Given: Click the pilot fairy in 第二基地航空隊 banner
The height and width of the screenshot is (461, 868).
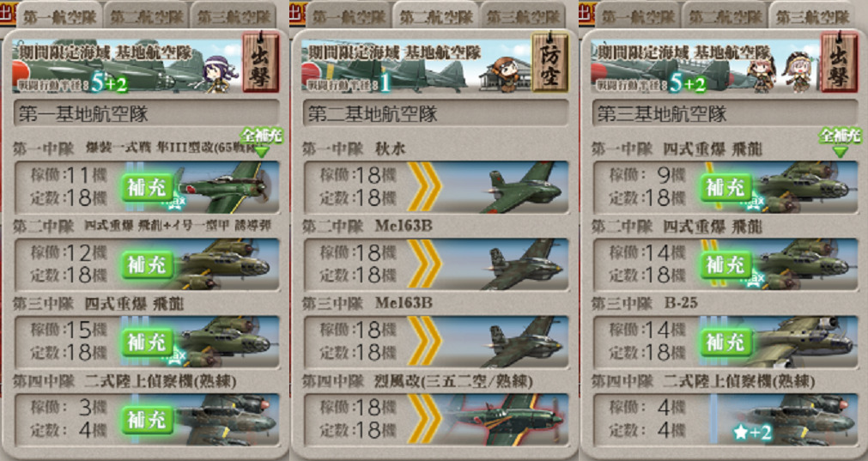Looking at the screenshot, I should coord(505,72).
